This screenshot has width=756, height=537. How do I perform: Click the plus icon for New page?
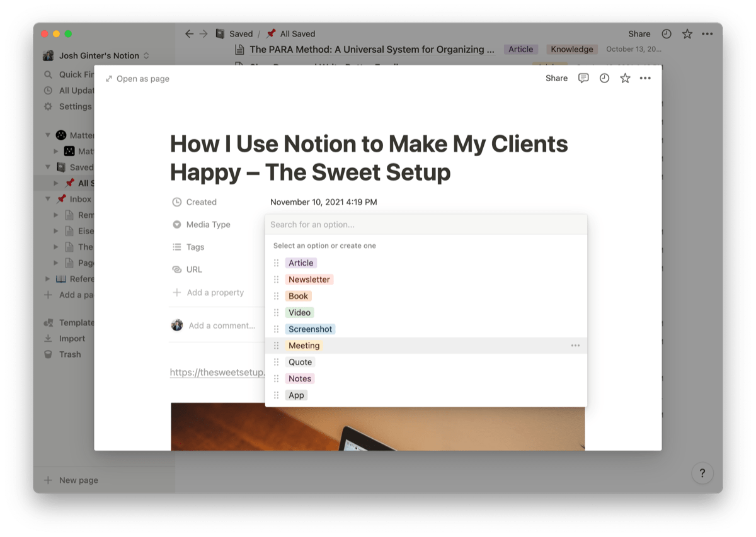tap(48, 480)
